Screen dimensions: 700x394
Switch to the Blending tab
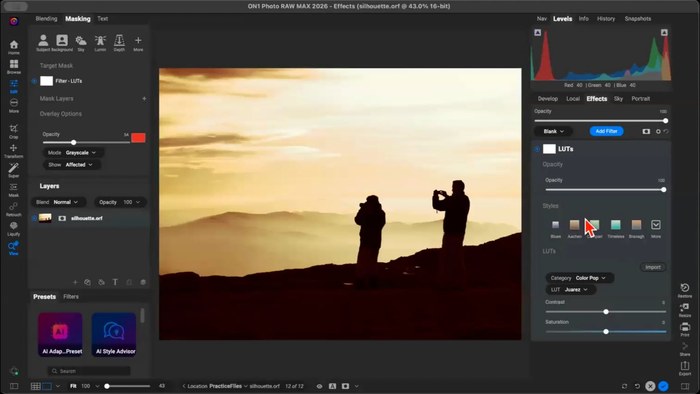[x=46, y=19]
